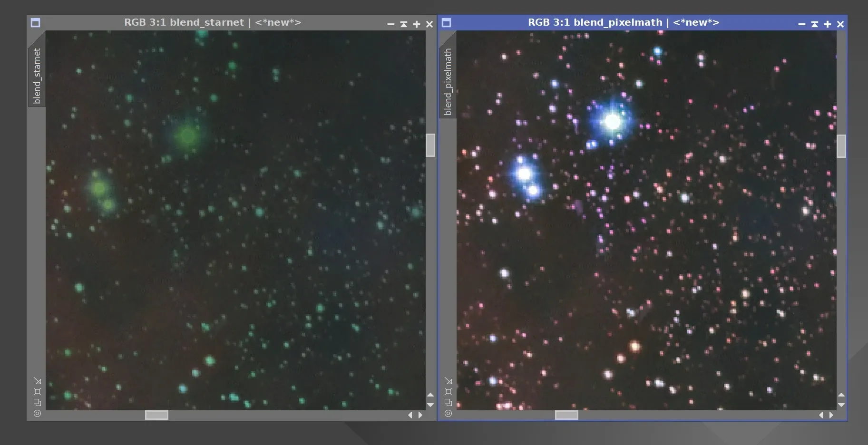Click the up scroll arrow in blend_pixelmath window
Viewport: 868px width, 445px height.
click(x=841, y=395)
